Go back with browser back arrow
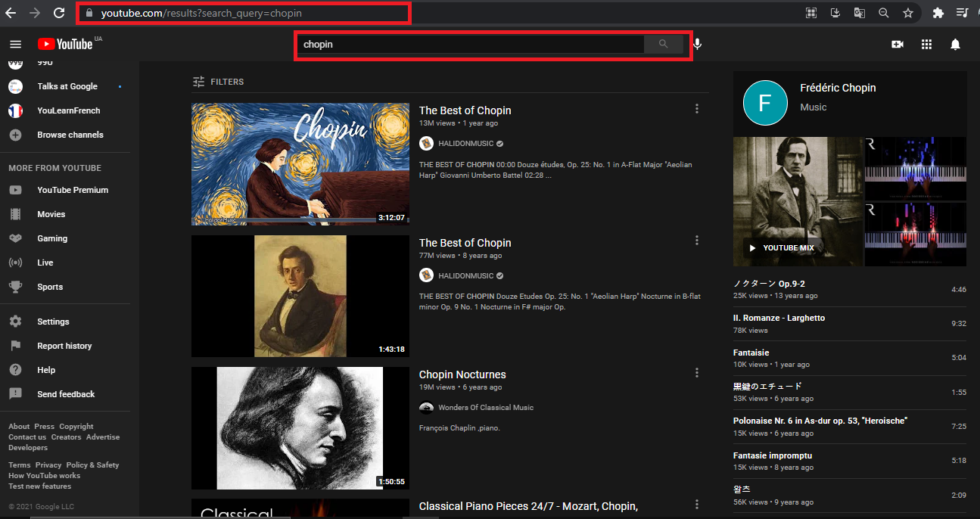 pyautogui.click(x=11, y=13)
